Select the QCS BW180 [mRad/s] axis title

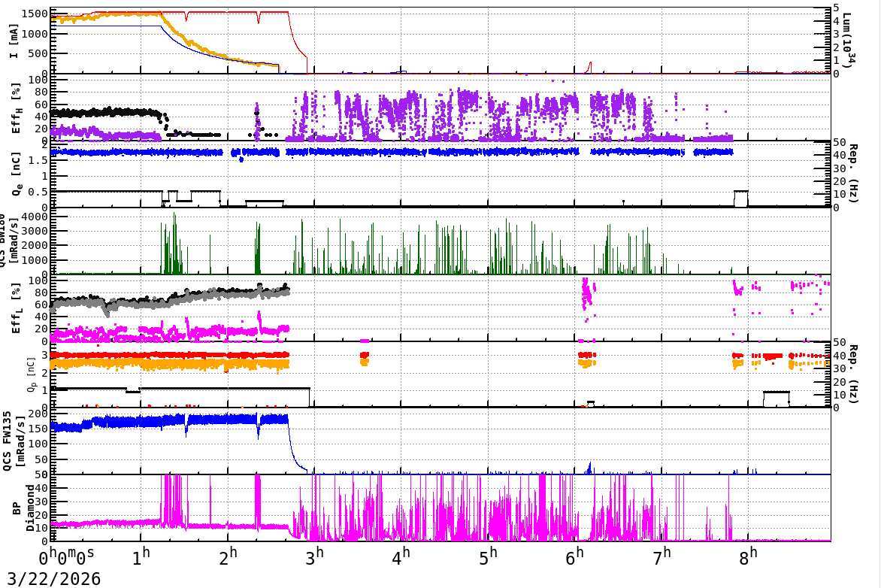click(8, 241)
